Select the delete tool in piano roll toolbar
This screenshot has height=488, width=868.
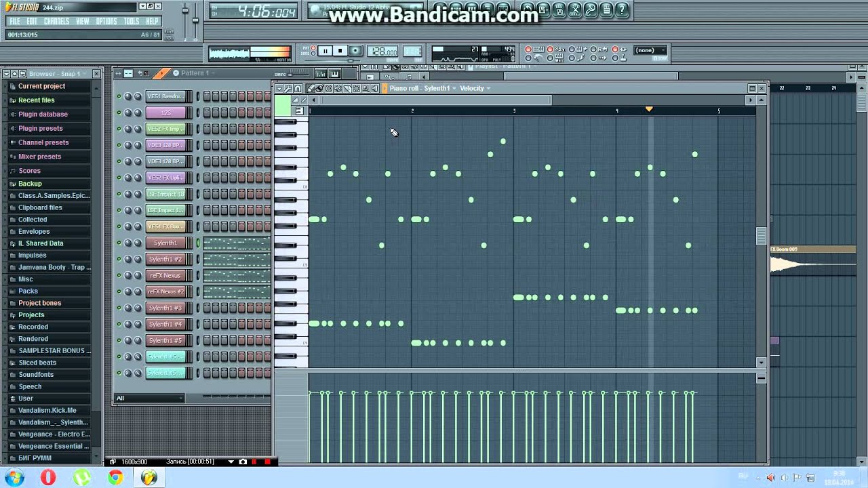coord(329,88)
